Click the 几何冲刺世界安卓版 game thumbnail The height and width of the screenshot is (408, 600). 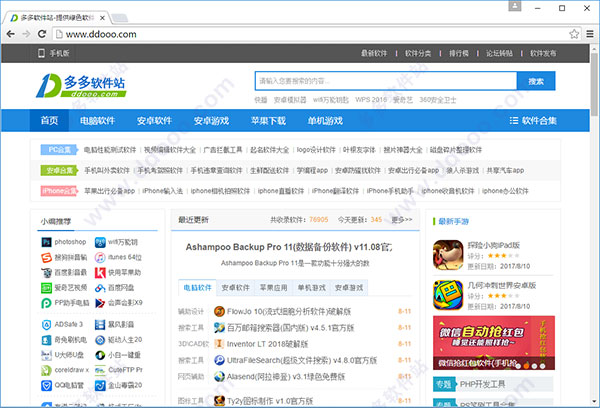click(x=448, y=295)
